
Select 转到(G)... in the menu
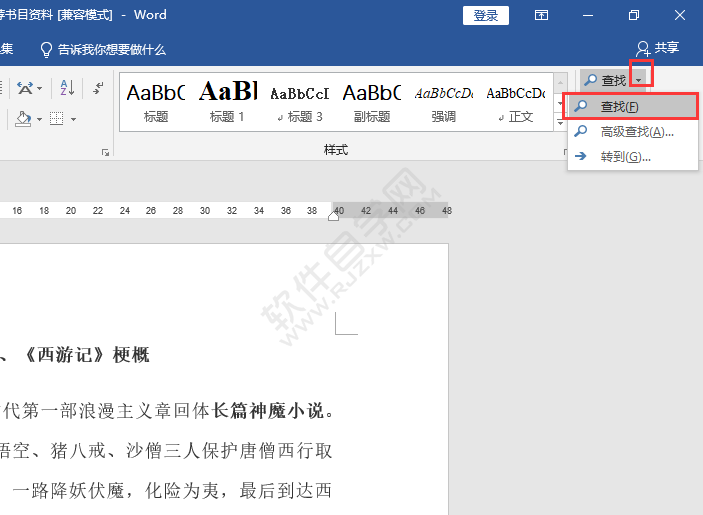[625, 157]
